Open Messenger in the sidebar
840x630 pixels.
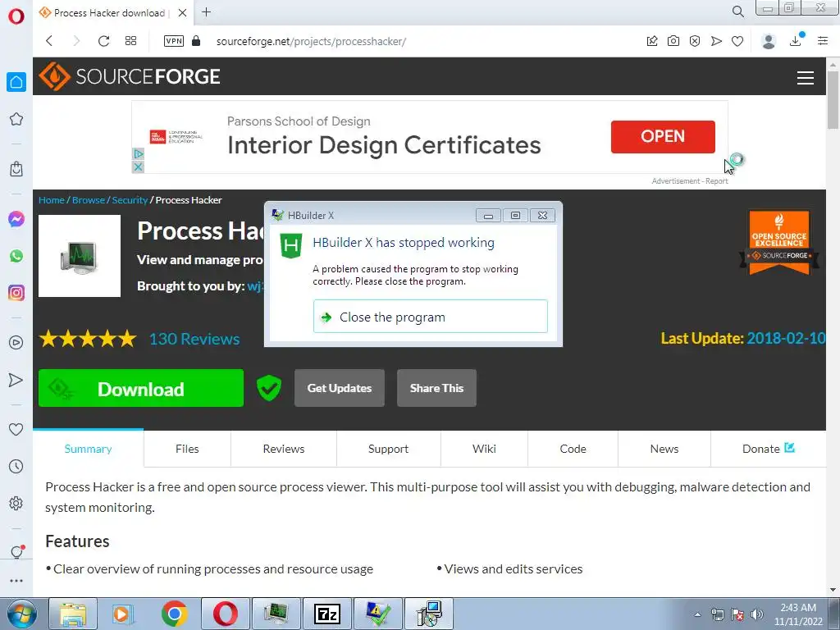[x=16, y=219]
